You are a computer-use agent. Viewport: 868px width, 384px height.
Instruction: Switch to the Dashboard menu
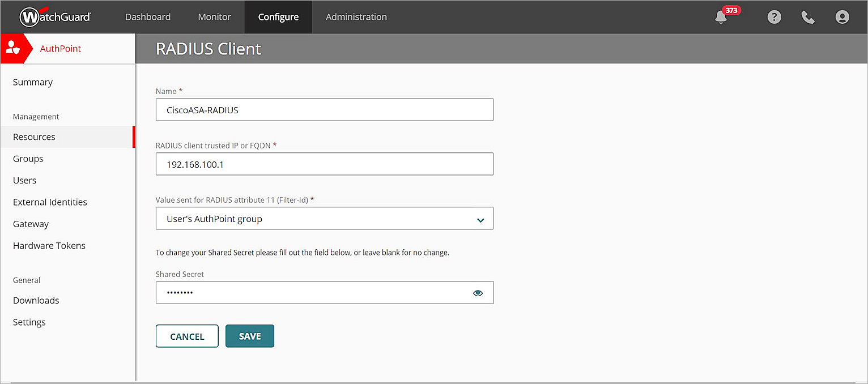click(147, 17)
